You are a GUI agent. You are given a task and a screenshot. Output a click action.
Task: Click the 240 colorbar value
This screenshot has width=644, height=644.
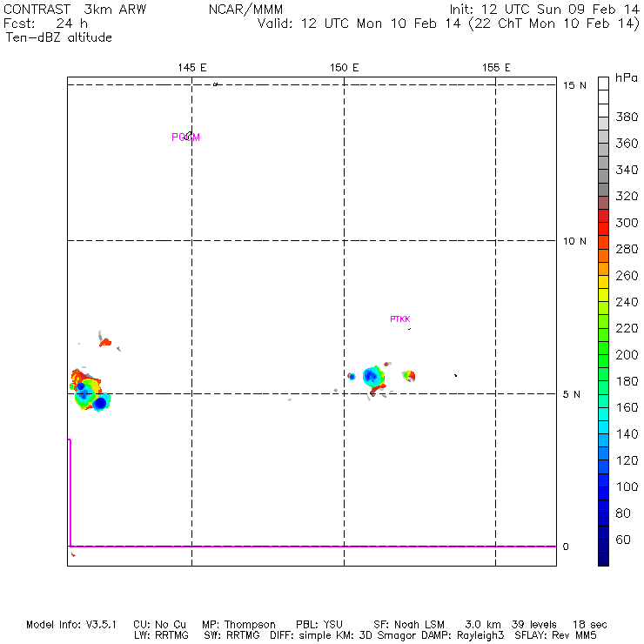627,302
